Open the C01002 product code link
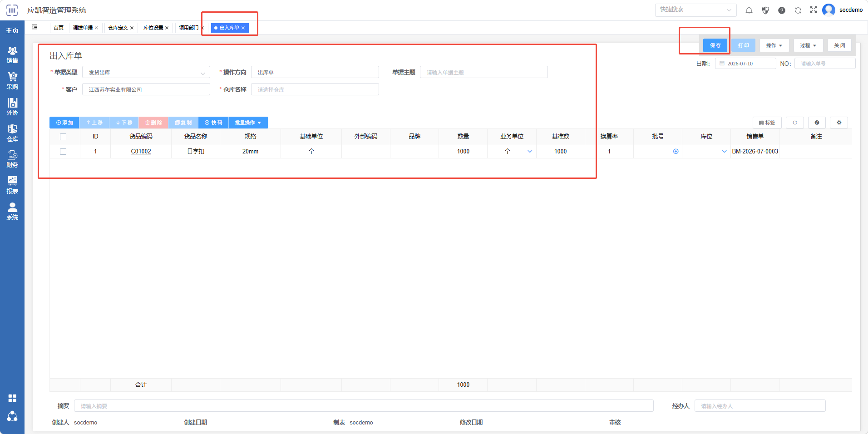Screen dimensions: 868x434 pos(141,152)
